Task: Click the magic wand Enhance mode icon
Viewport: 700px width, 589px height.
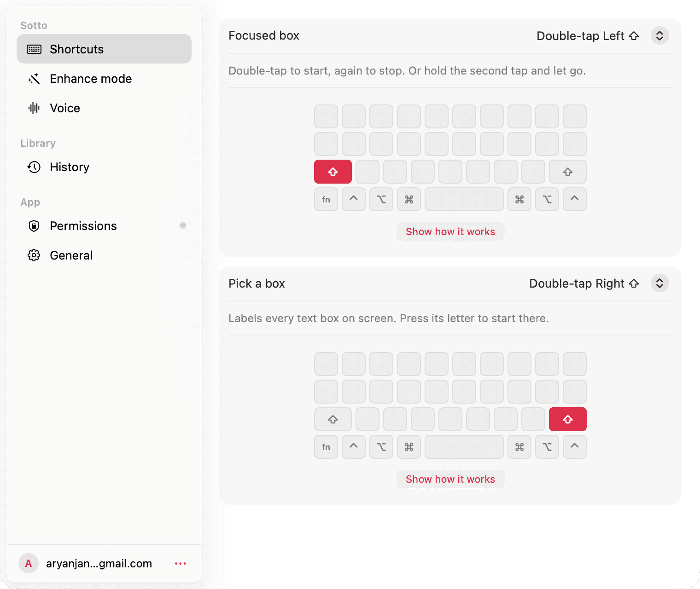Action: pos(34,79)
